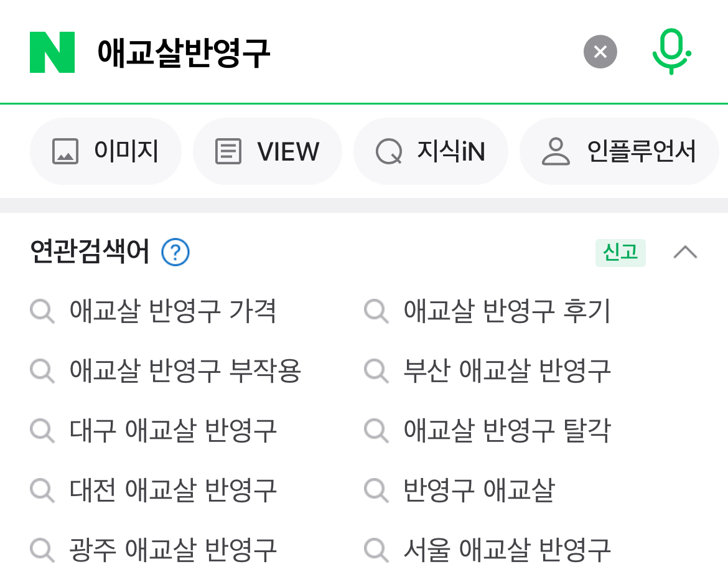728x587 pixels.
Task: Click the 연관검색어 help question mark icon
Action: point(175,253)
